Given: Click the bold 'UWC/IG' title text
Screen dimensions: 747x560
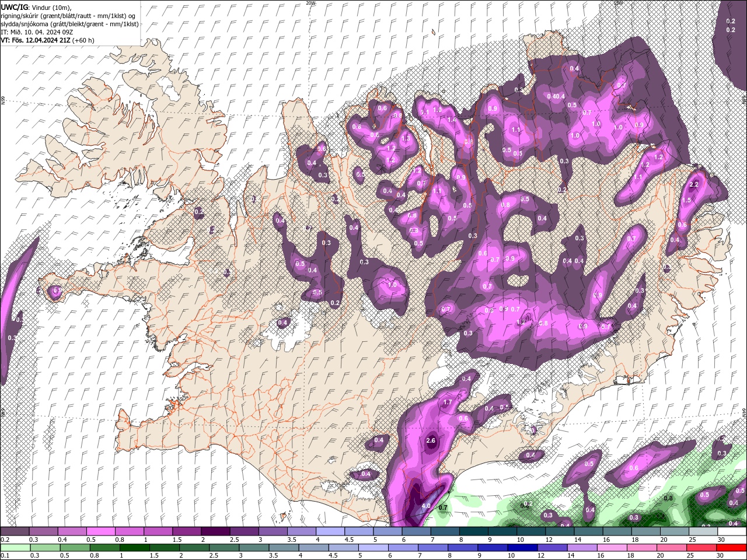Looking at the screenshot, I should pyautogui.click(x=14, y=6).
